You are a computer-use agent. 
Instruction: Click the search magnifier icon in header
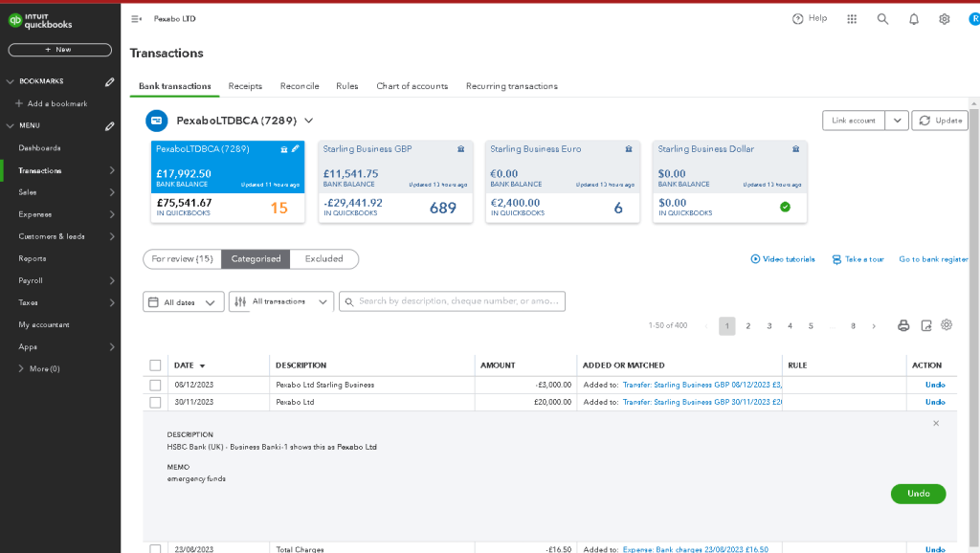[882, 19]
